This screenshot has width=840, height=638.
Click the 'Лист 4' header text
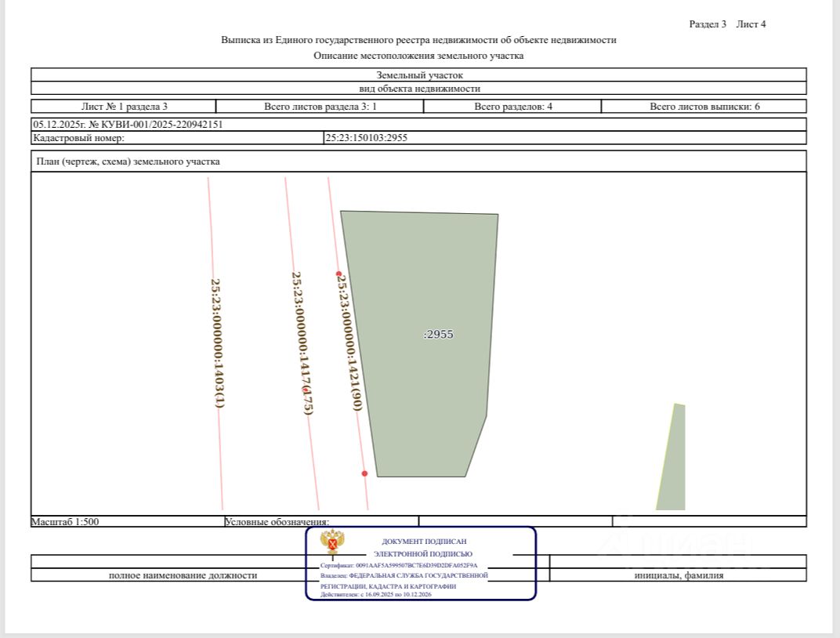(751, 24)
